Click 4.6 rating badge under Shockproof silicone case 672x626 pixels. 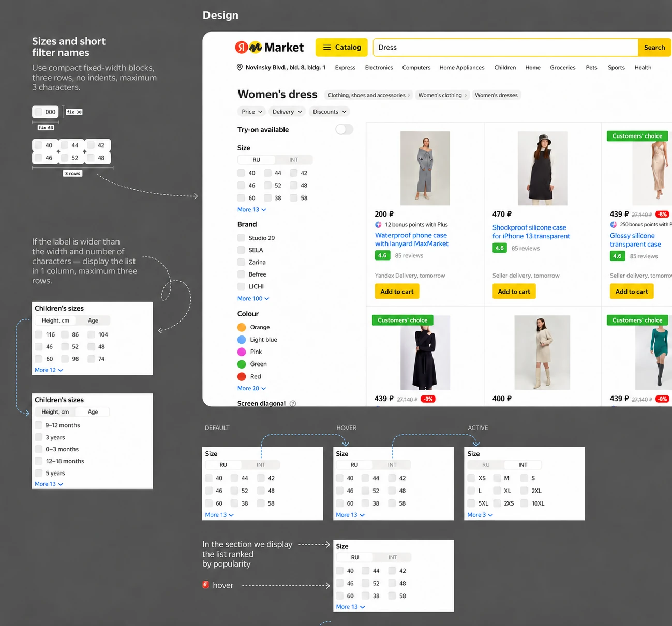(500, 248)
